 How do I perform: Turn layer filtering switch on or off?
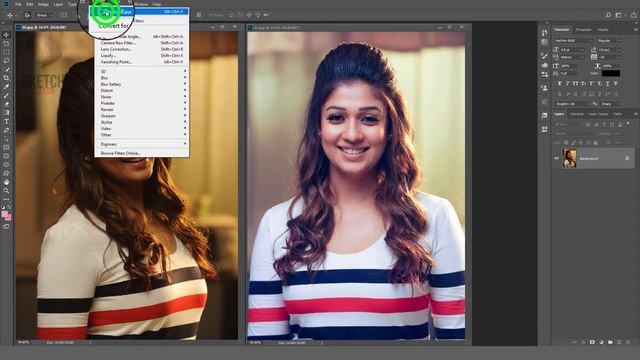point(628,124)
